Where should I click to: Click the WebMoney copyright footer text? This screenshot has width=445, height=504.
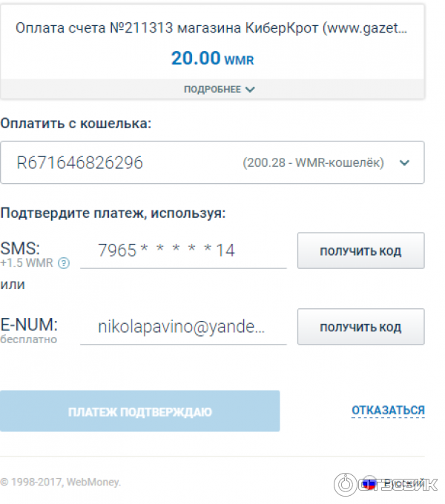[x=61, y=482]
